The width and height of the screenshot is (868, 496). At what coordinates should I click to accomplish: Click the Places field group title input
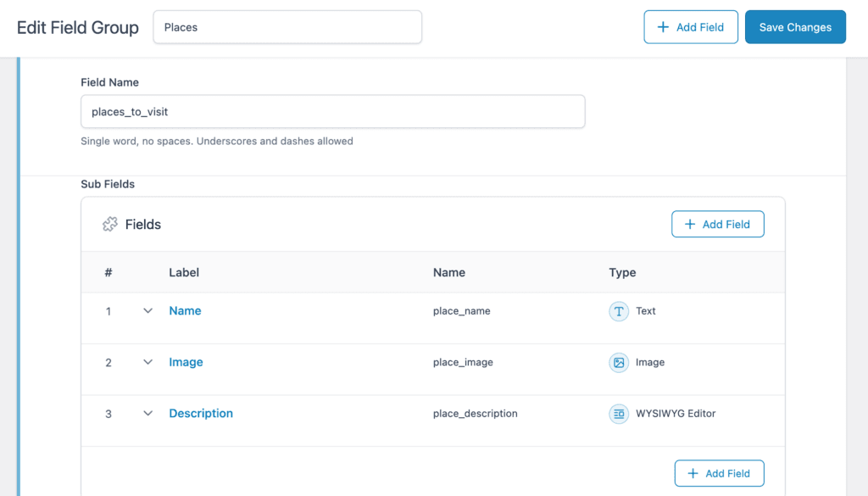click(x=287, y=26)
